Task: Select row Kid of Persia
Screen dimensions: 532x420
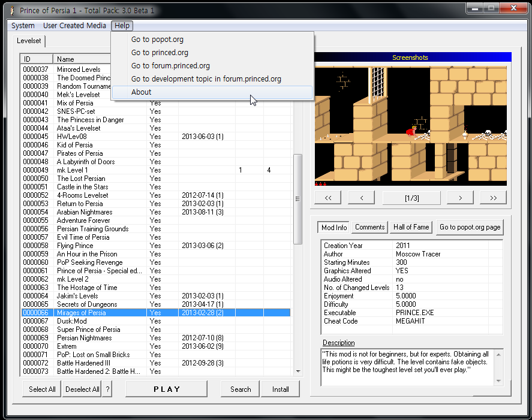Action: point(156,145)
